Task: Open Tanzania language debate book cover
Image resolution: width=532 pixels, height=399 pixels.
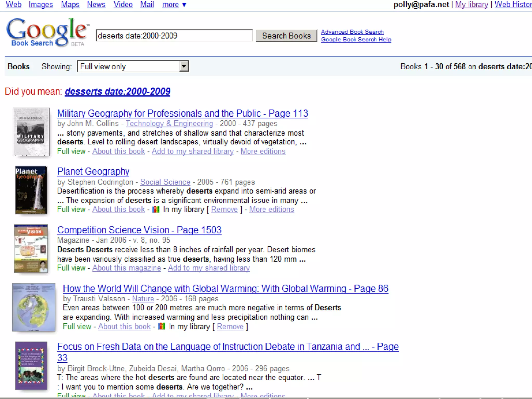Action: click(x=31, y=365)
